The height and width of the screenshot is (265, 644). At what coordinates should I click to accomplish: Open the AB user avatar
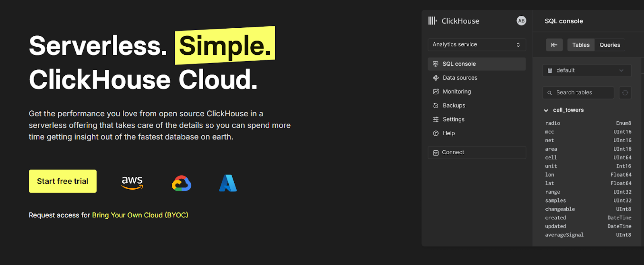pyautogui.click(x=521, y=21)
